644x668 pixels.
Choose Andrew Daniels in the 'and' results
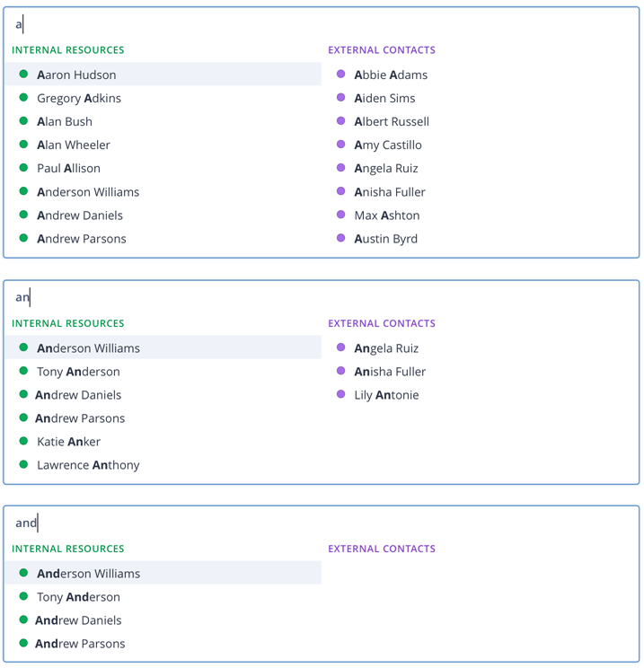point(163,620)
